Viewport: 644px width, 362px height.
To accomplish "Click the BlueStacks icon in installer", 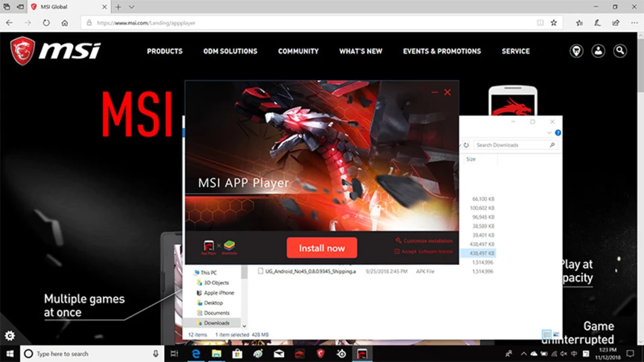I will coord(229,246).
